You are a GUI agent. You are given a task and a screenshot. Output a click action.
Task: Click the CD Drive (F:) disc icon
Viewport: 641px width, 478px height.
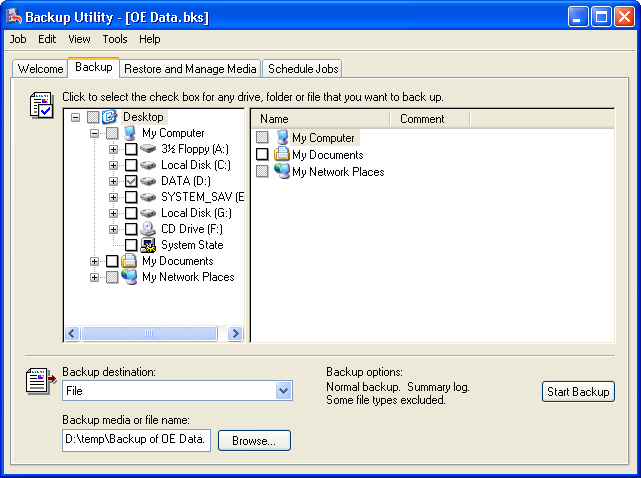point(148,229)
